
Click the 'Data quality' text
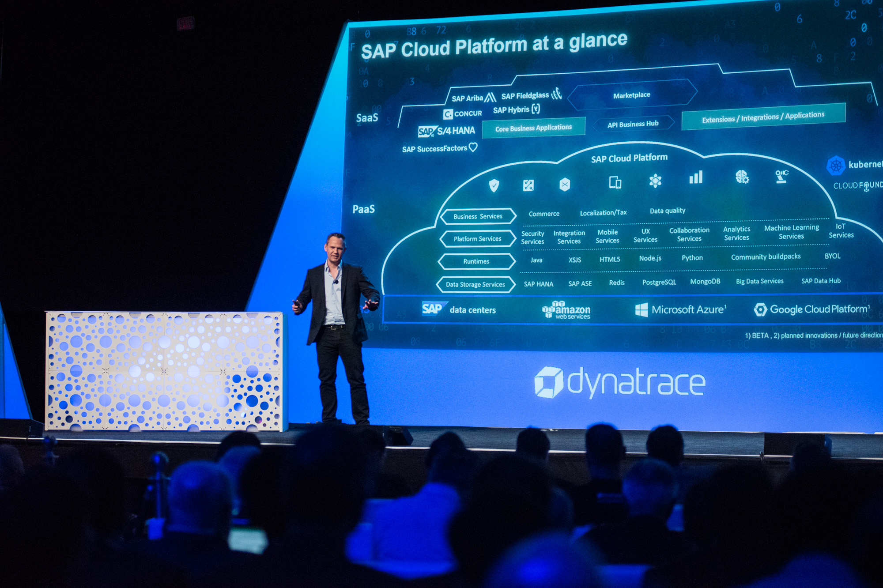[668, 211]
